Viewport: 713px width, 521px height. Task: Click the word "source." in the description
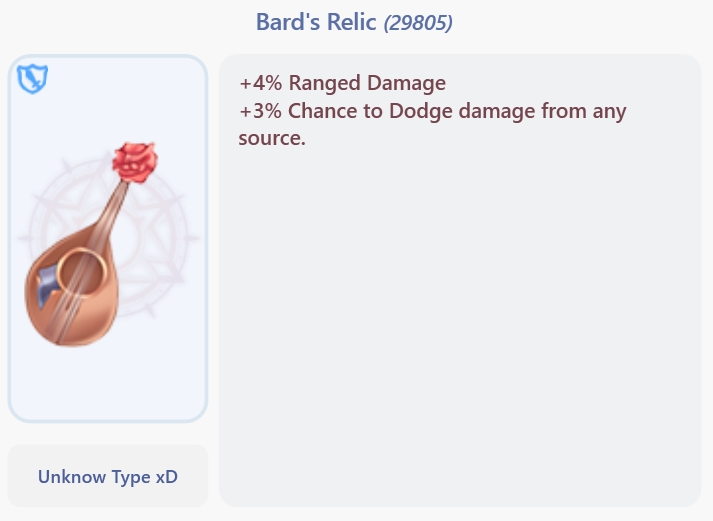click(271, 138)
